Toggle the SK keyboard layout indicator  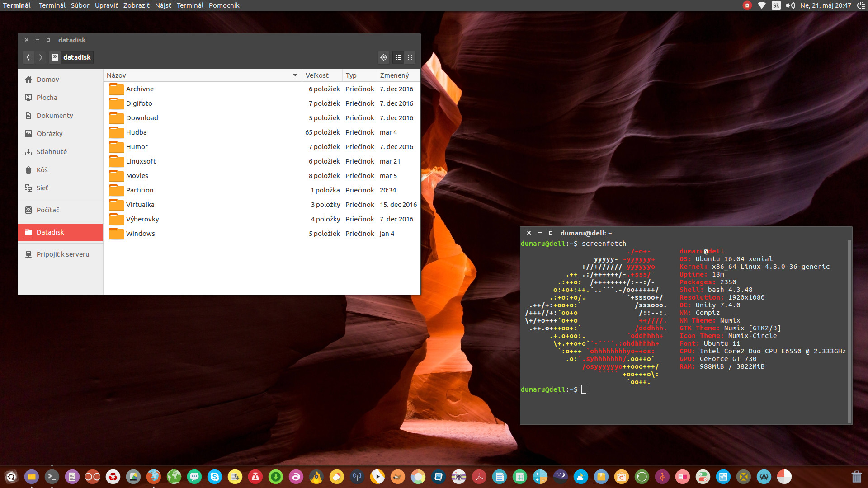[x=776, y=5]
